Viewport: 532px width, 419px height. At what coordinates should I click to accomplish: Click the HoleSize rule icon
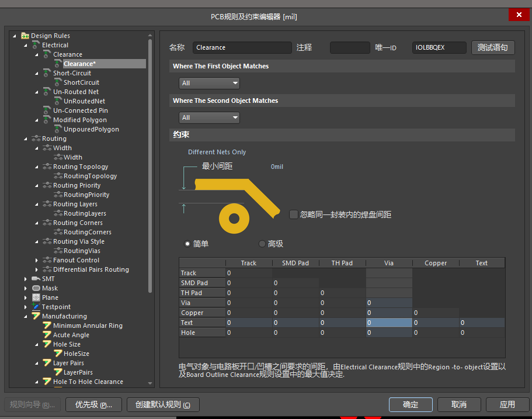coord(58,353)
